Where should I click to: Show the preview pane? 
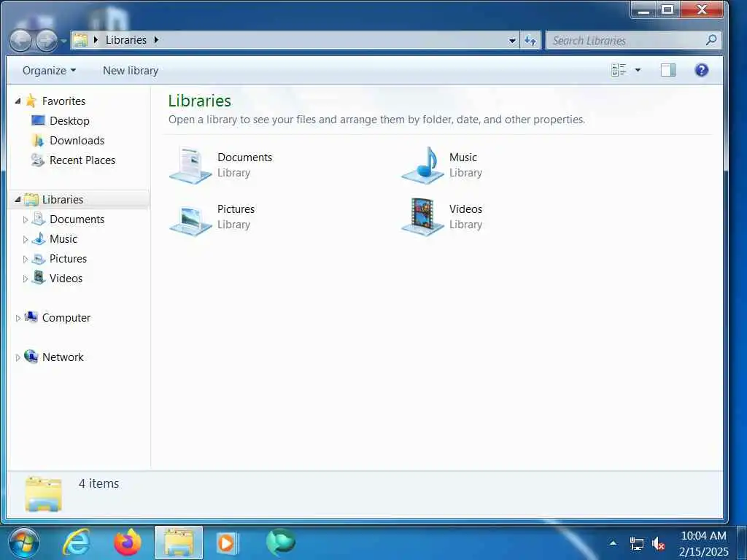[x=668, y=71]
